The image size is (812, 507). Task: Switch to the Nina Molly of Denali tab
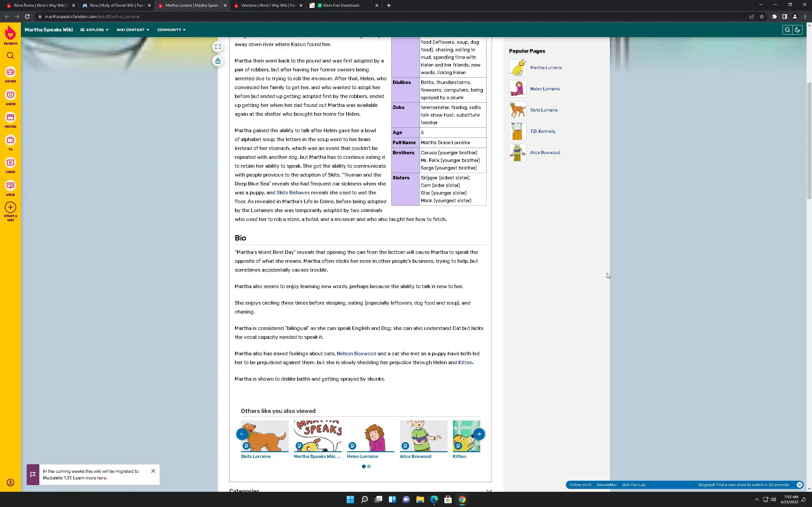(x=116, y=5)
